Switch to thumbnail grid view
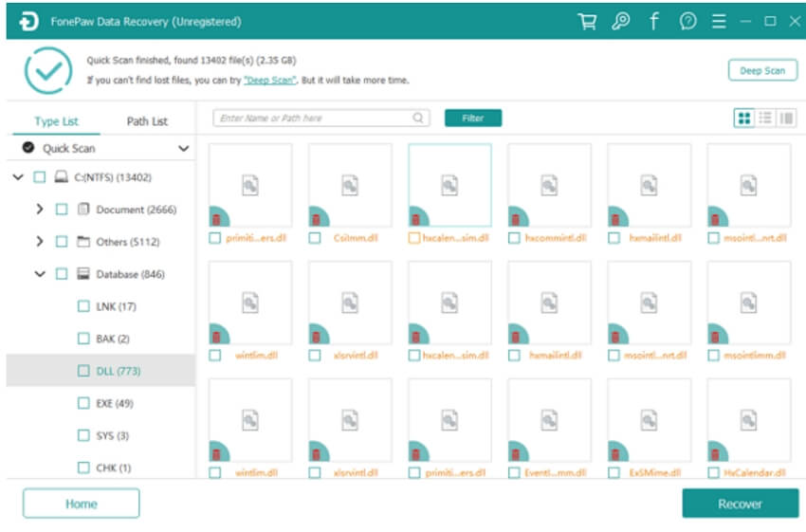The width and height of the screenshot is (806, 532). pyautogui.click(x=743, y=119)
